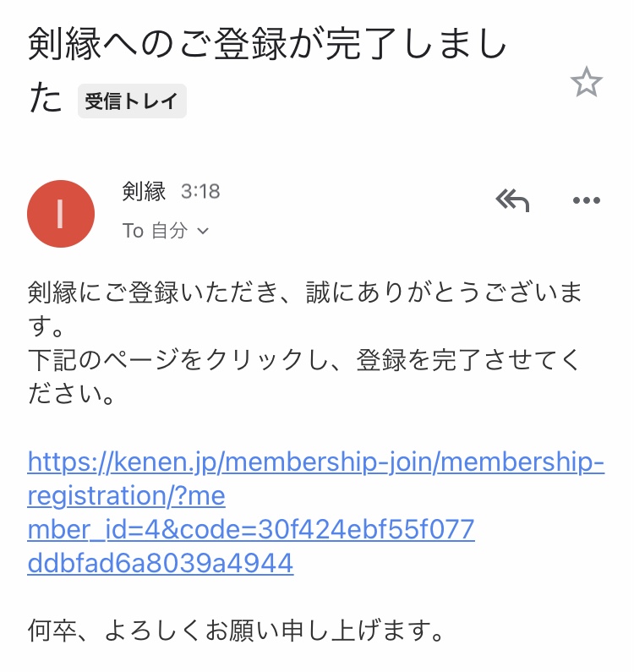Expand recipient details chevron beside 自分
This screenshot has height=672, width=634.
(203, 232)
